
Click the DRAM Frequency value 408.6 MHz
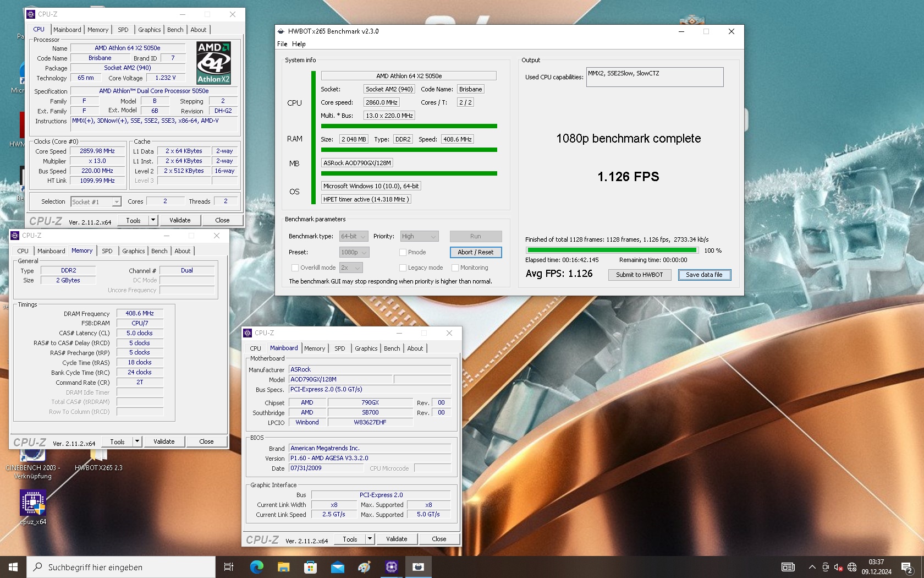click(140, 313)
